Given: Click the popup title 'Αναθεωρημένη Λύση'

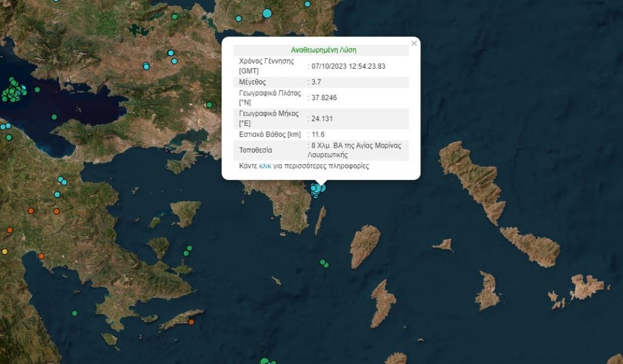Looking at the screenshot, I should (x=321, y=50).
